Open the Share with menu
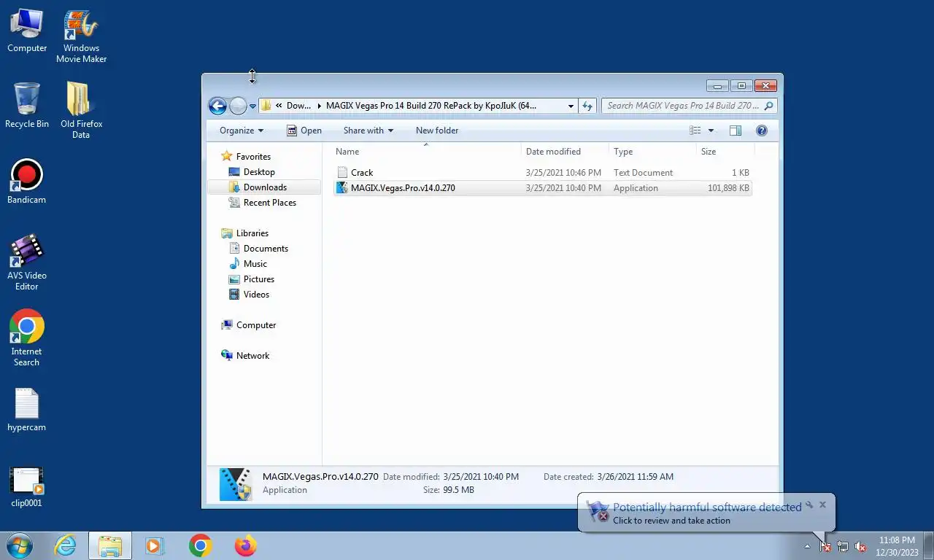This screenshot has height=560, width=934. tap(368, 131)
